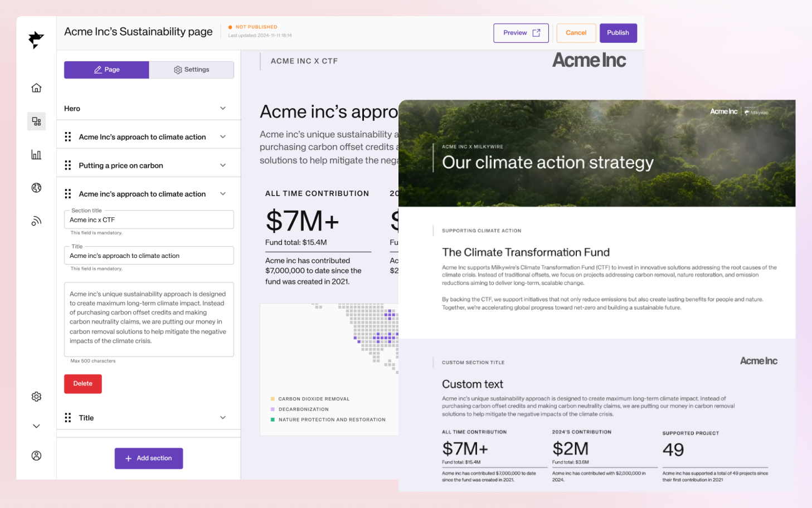Click the purple Decarbonization legend swatch
This screenshot has height=508, width=812.
click(273, 409)
